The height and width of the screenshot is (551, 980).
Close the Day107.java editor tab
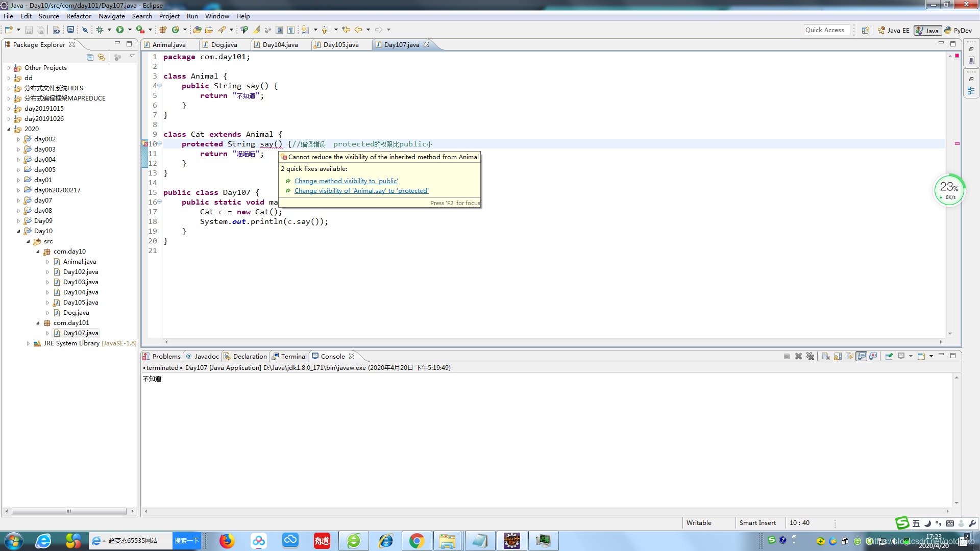[x=426, y=44]
